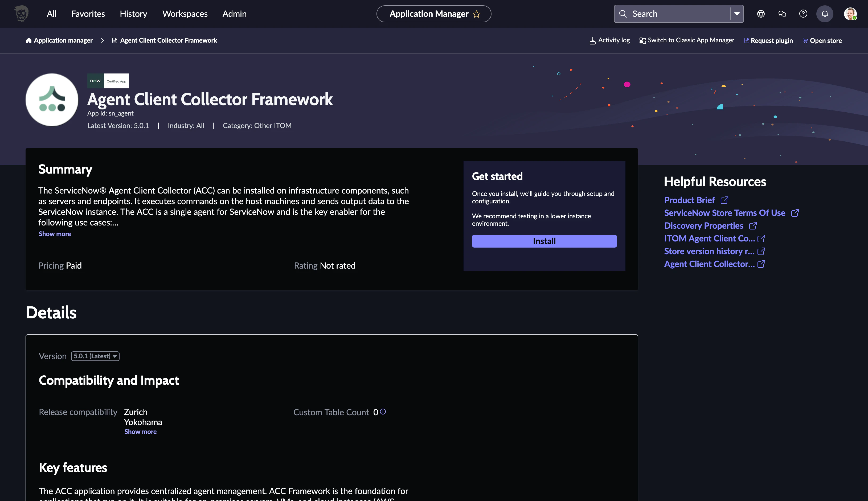Open the Discovery Properties link
This screenshot has height=501, width=868.
coord(703,226)
